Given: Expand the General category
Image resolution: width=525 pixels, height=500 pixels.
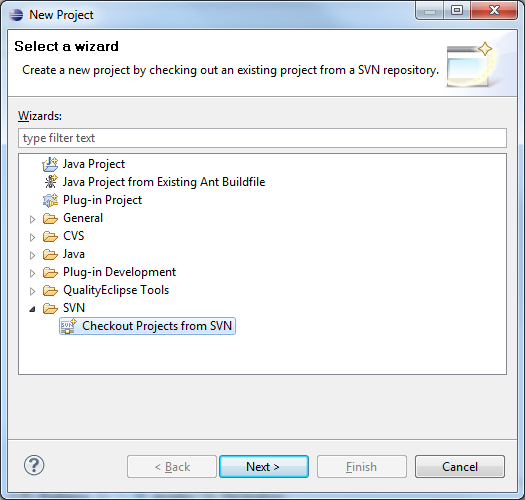Looking at the screenshot, I should point(32,219).
